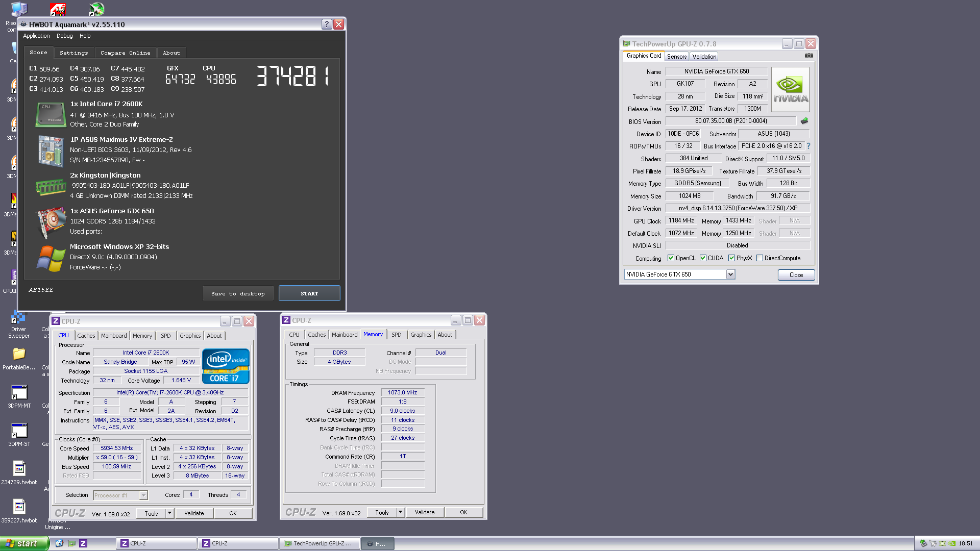This screenshot has height=551, width=980.
Task: Expand the Tools arrow in right CPU-Z window
Action: 401,512
